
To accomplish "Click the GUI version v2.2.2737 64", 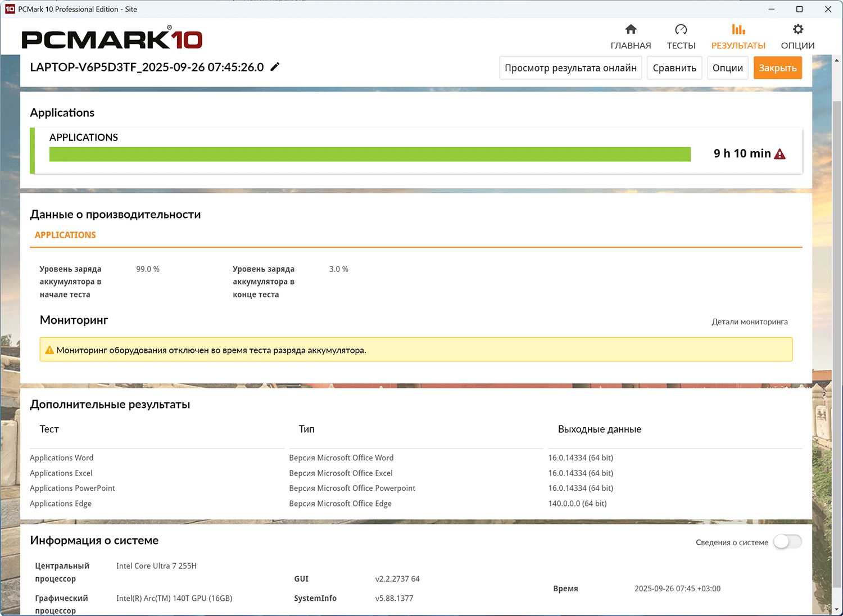I will (397, 579).
